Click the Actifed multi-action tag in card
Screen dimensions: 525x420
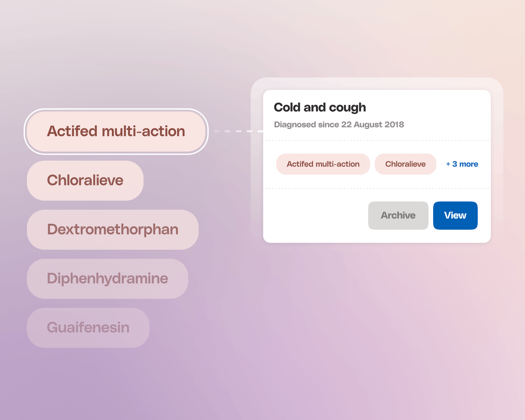[x=323, y=164]
